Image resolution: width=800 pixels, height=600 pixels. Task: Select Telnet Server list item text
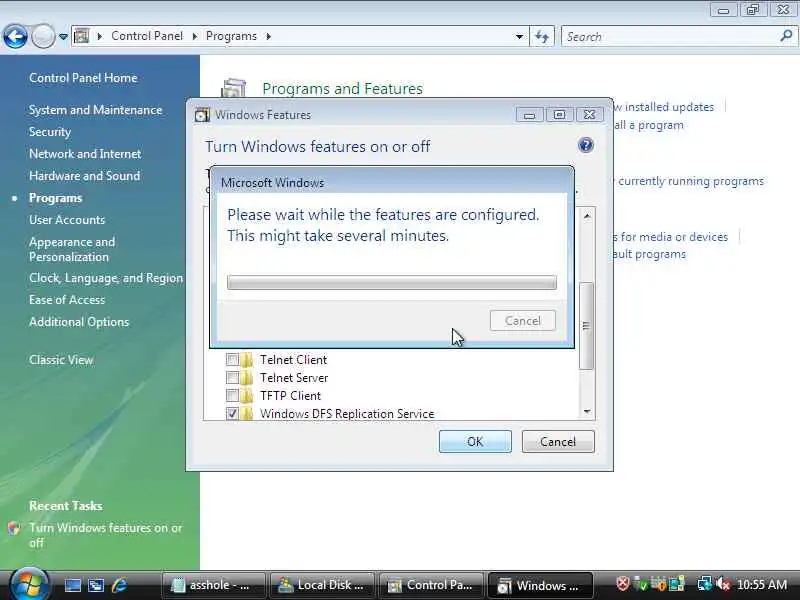coord(294,378)
